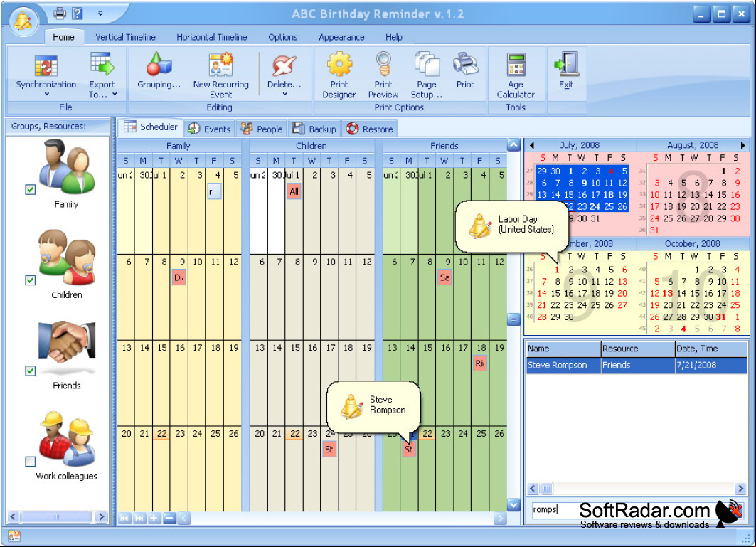Click the status bar icon at bottom left
This screenshot has width=756, height=547.
14,536
